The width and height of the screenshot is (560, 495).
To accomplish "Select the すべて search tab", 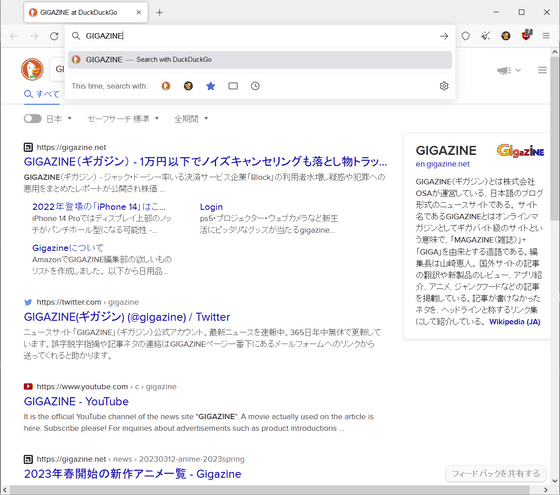I will click(42, 94).
